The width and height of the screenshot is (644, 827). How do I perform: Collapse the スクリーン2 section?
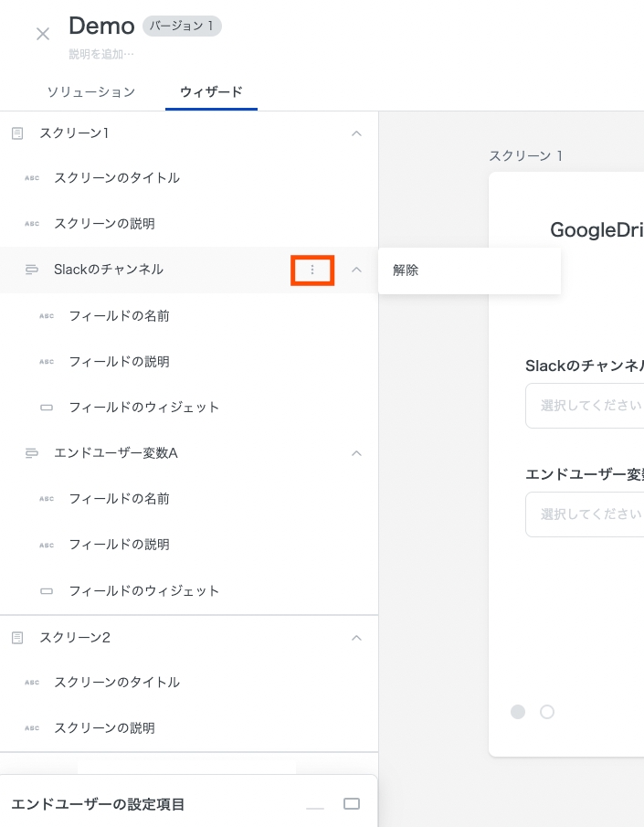tap(357, 638)
